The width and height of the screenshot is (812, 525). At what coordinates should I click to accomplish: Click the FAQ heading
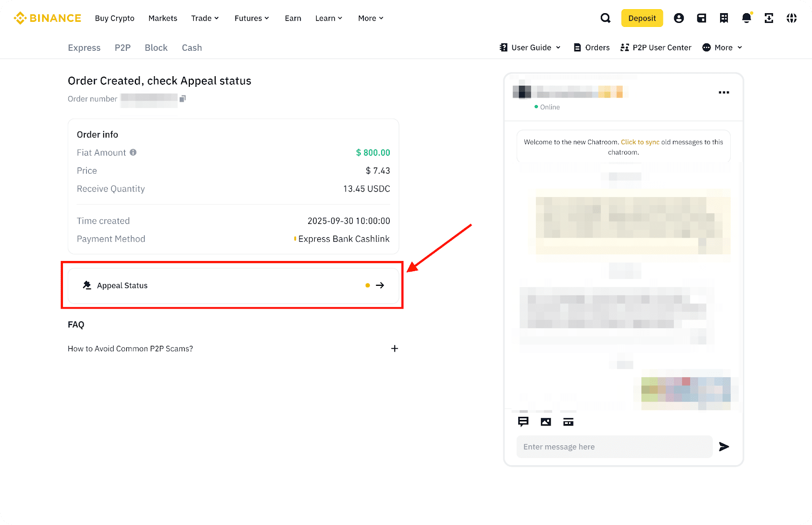coord(76,324)
